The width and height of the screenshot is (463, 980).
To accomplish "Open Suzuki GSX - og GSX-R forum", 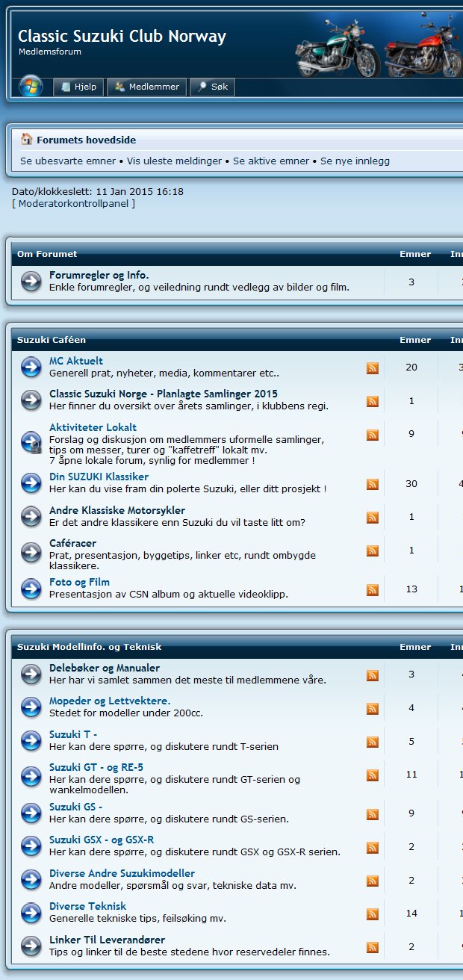I will [102, 840].
